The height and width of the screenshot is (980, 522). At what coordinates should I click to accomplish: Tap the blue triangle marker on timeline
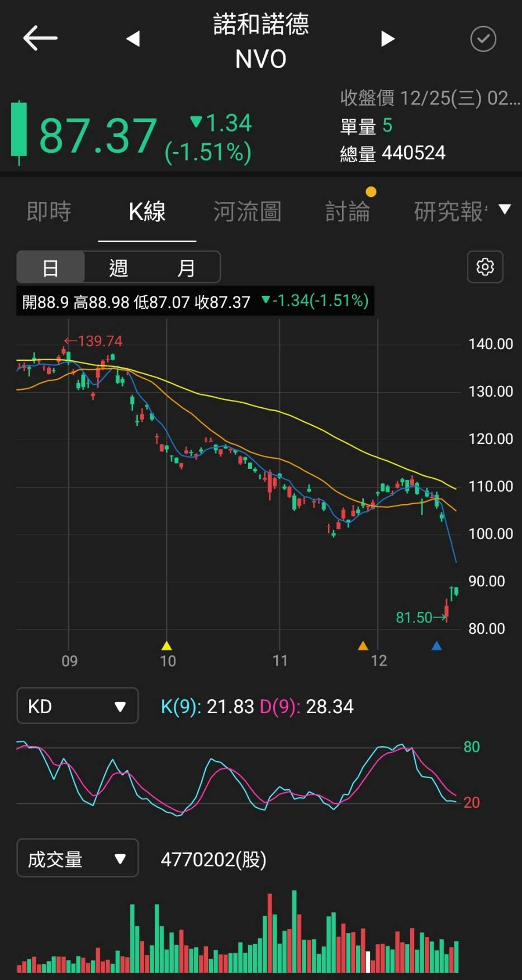437,646
